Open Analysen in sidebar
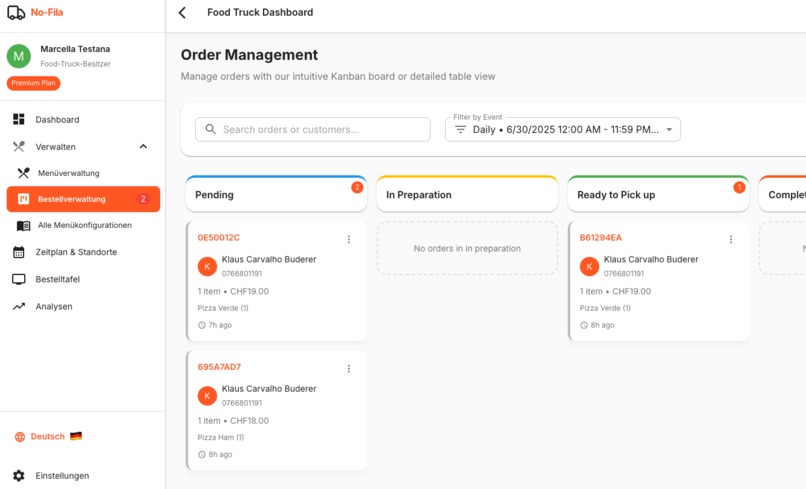This screenshot has width=806, height=489. coord(83,306)
